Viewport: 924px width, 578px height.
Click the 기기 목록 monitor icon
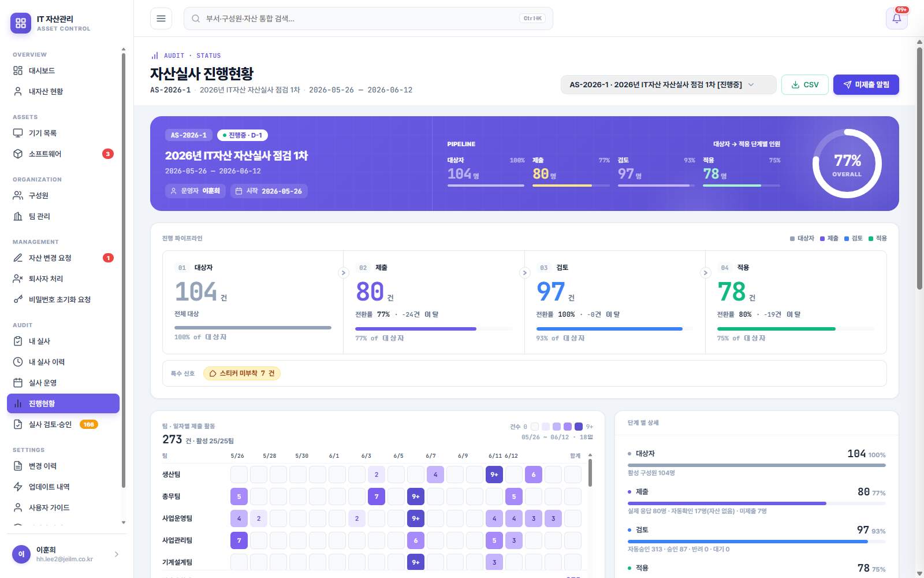pyautogui.click(x=18, y=133)
